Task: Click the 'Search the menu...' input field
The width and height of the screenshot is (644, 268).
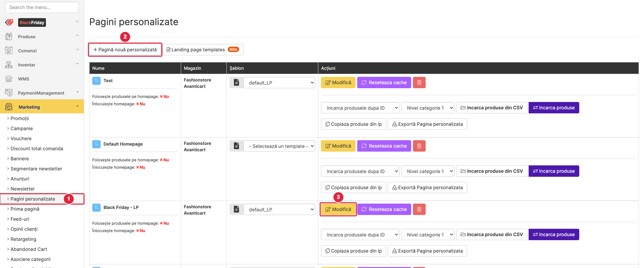Action: (x=42, y=7)
